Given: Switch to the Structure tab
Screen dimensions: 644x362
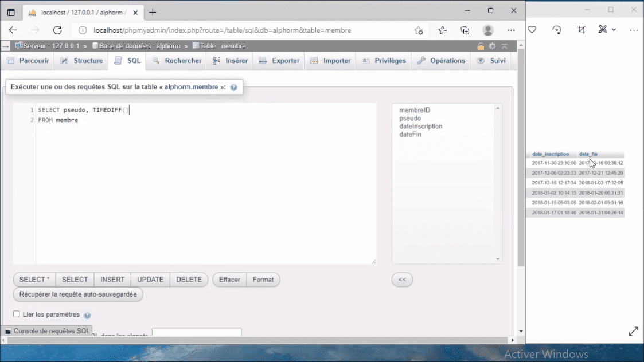Looking at the screenshot, I should [81, 61].
